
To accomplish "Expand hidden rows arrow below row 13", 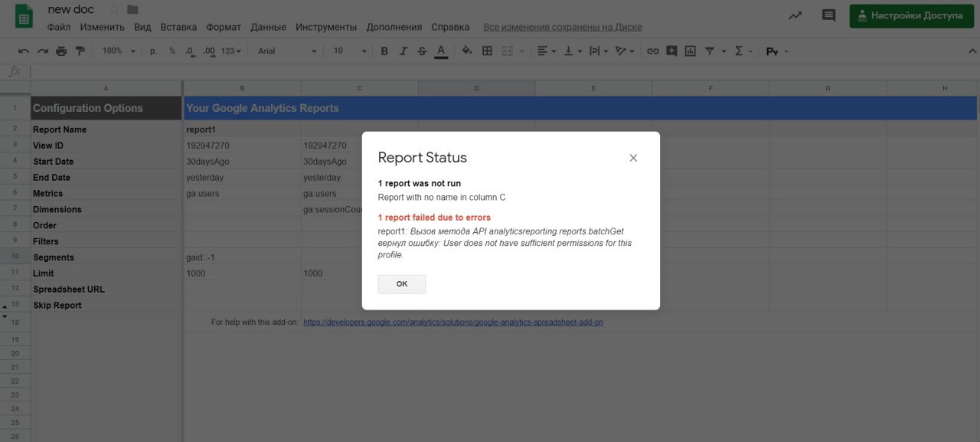I will pos(5,316).
